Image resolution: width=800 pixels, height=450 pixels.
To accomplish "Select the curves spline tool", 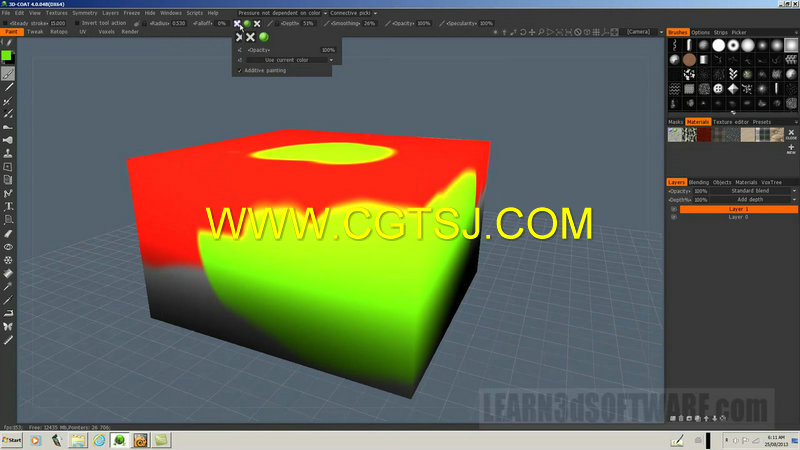I will click(x=8, y=193).
